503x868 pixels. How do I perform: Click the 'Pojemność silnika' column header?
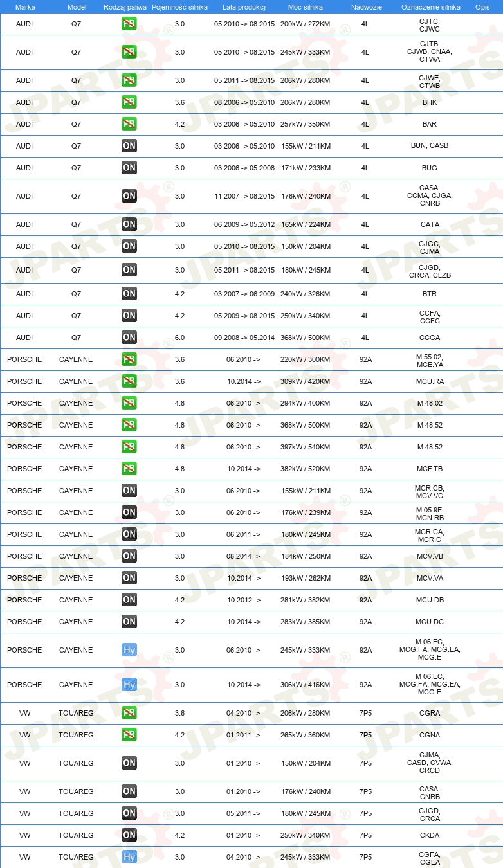179,6
